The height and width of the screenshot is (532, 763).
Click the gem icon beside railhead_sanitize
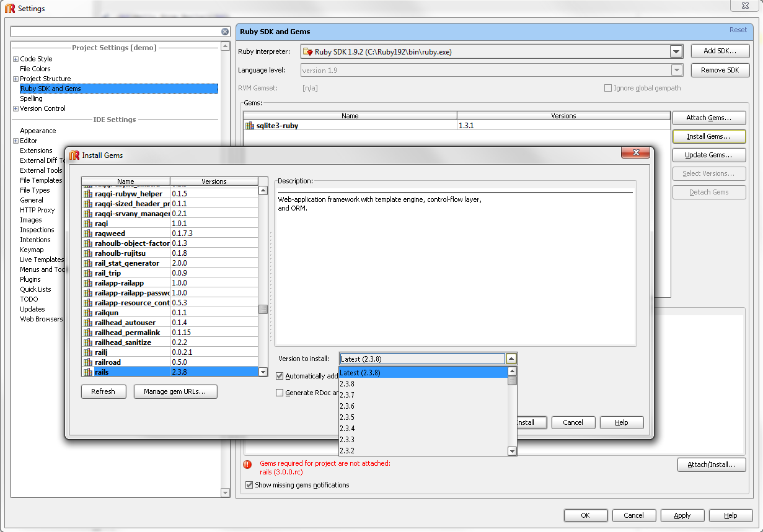tap(88, 342)
